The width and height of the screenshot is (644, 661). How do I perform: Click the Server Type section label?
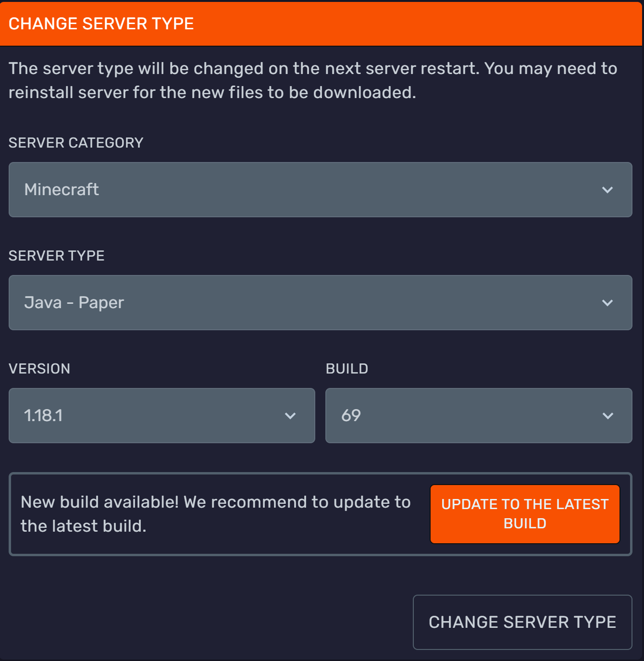(x=56, y=255)
